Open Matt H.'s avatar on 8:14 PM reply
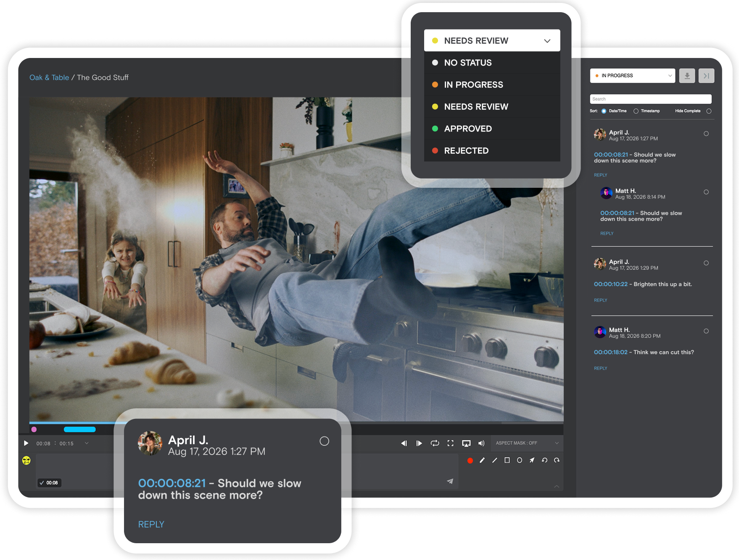The width and height of the screenshot is (739, 560). tap(606, 193)
